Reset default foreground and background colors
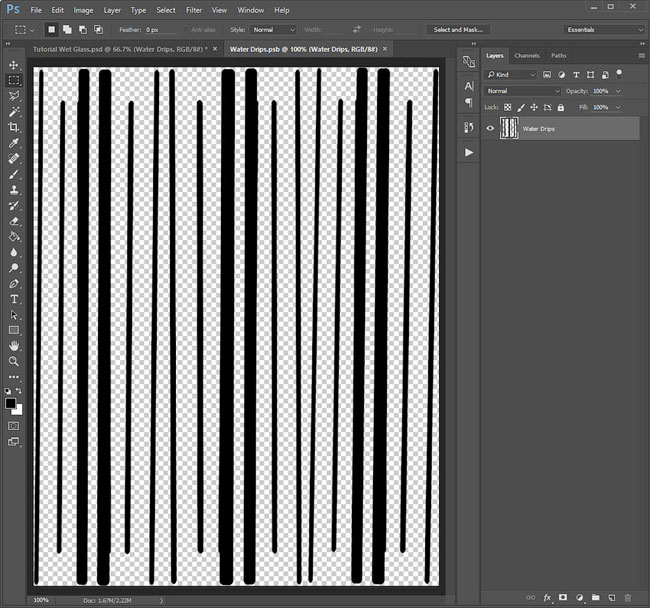The height and width of the screenshot is (608, 650). tap(8, 391)
